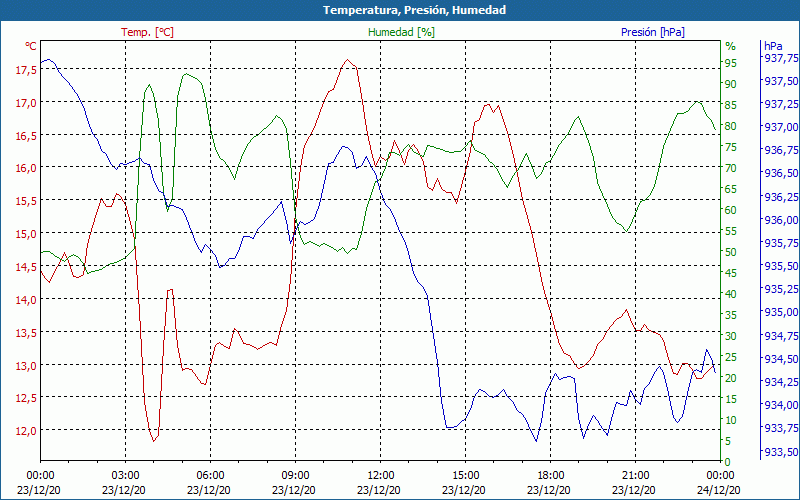The width and height of the screenshot is (800, 500).
Task: Click the '936,00' pressure axis tick
Action: coord(781,220)
